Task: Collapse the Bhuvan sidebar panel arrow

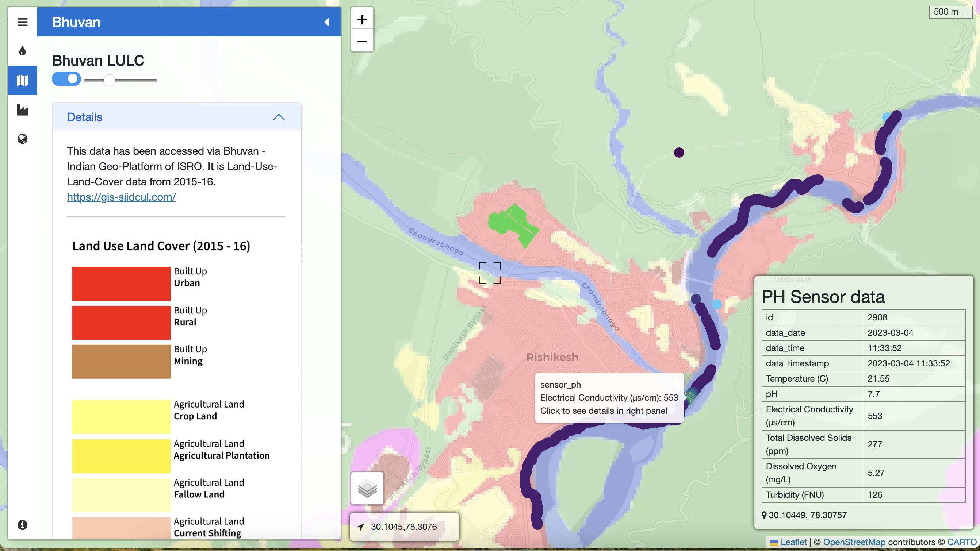Action: click(326, 22)
